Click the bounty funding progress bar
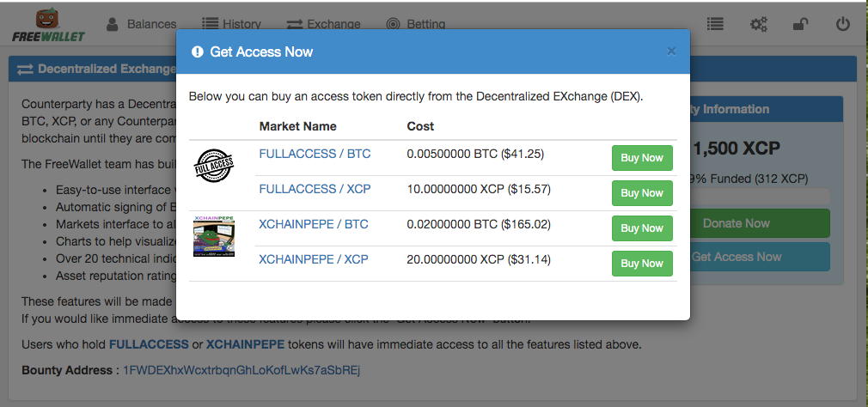Viewport: 868px width, 407px height. pyautogui.click(x=760, y=197)
